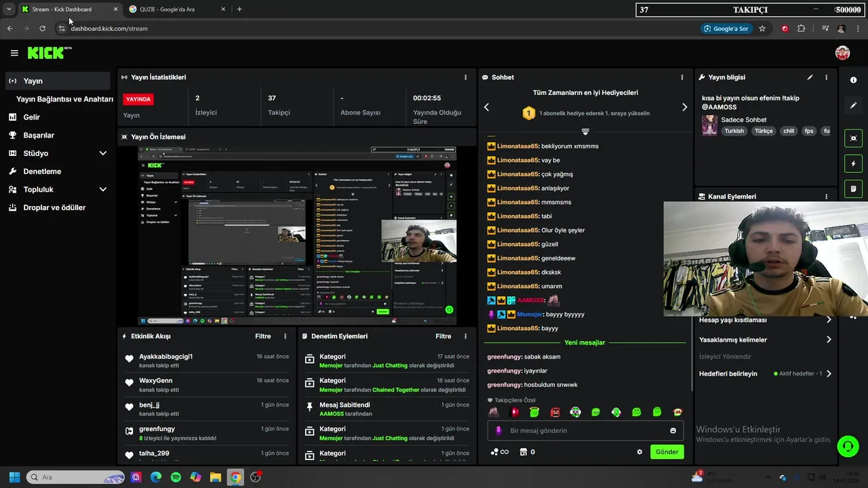Open Yayın Bağlantısı ve Anahtarı page
This screenshot has width=868, height=488.
pos(64,99)
